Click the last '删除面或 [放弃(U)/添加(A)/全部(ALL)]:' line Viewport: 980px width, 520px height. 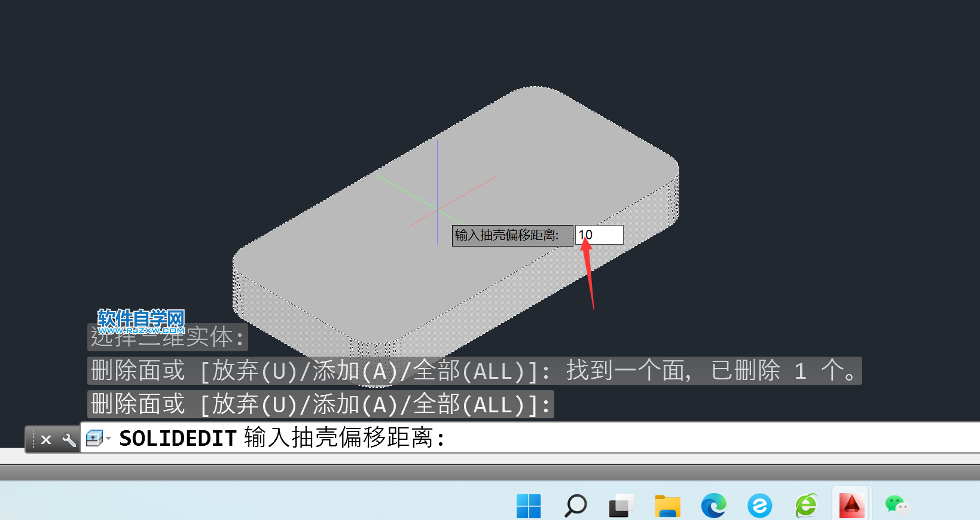click(x=320, y=404)
